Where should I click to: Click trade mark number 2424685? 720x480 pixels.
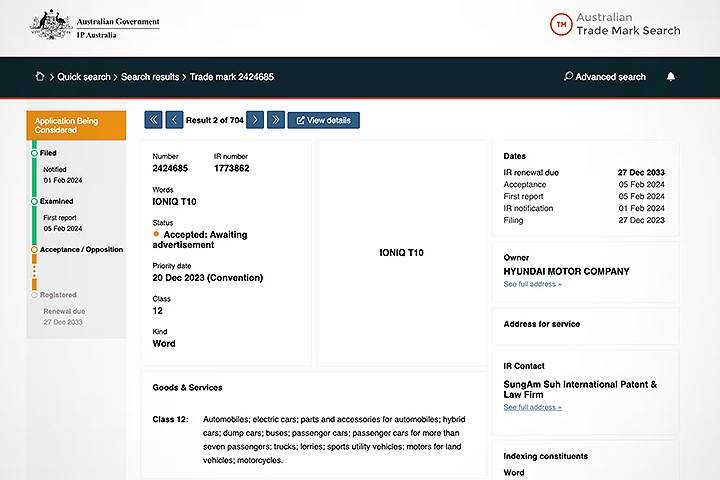coord(170,169)
